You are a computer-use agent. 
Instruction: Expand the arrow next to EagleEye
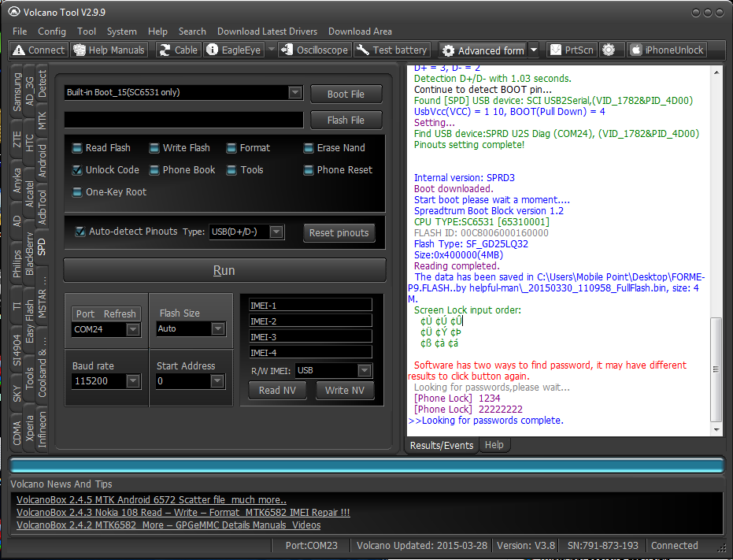point(271,50)
